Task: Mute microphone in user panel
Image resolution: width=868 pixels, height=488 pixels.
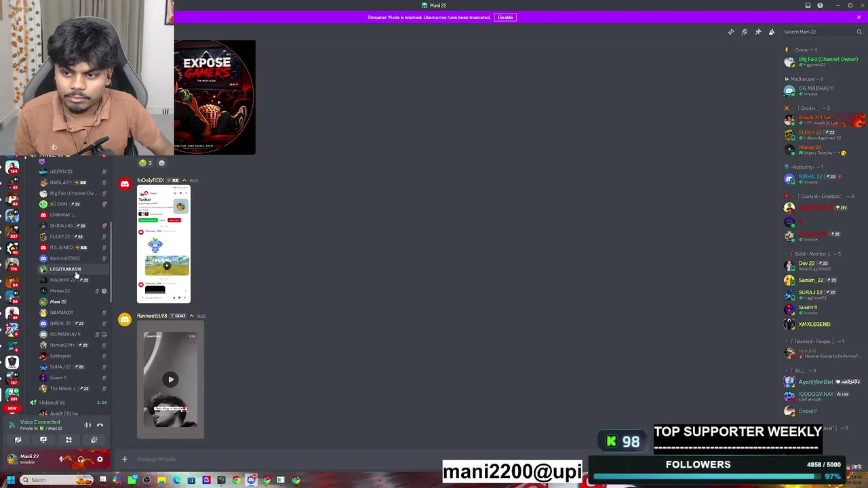Action: point(61,460)
